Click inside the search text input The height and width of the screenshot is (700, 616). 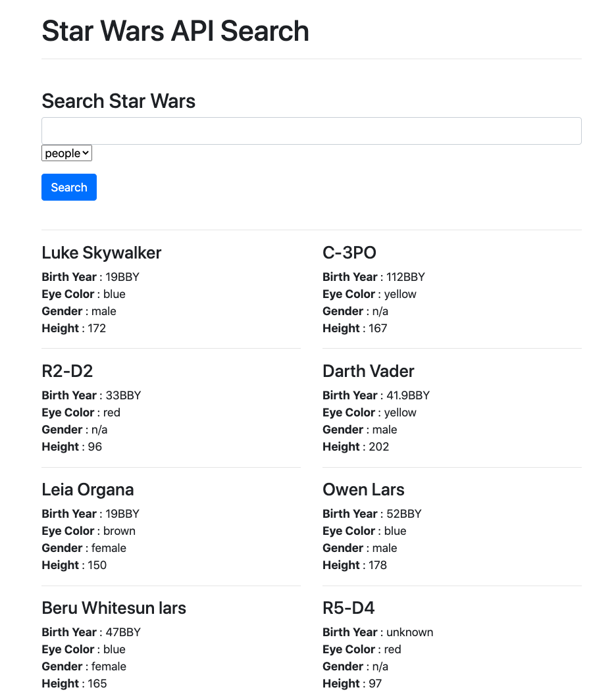coord(311,130)
